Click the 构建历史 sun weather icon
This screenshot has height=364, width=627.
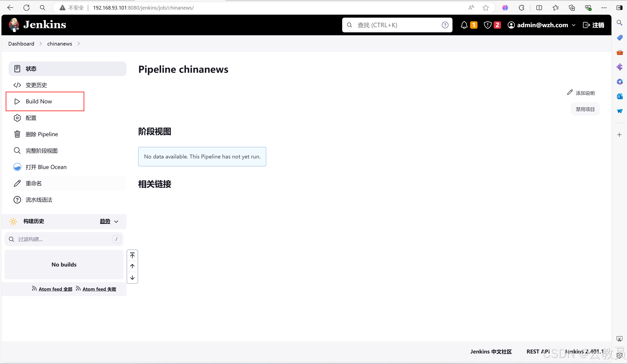[x=13, y=221]
